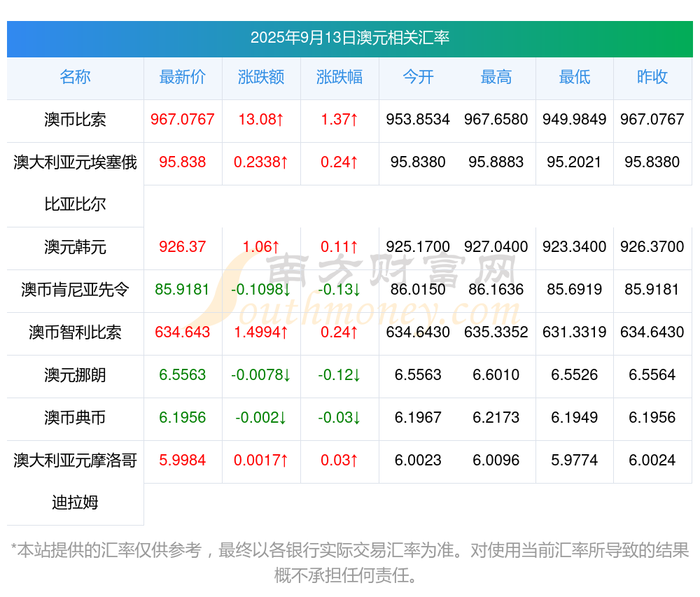Click latest price 634.643
Image resolution: width=700 pixels, height=597 pixels.
click(x=183, y=332)
